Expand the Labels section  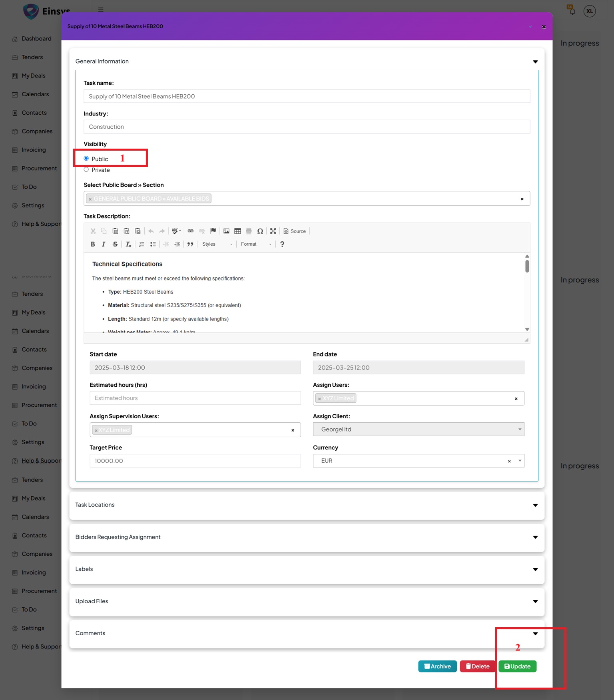pos(535,569)
